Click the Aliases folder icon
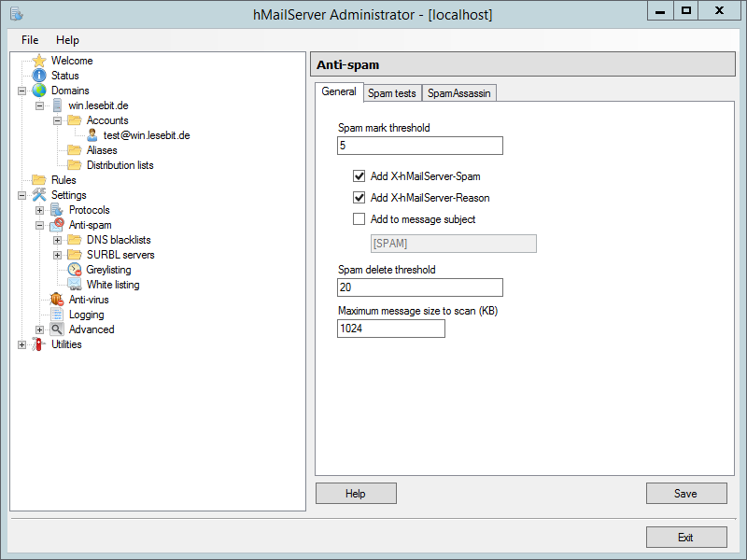 75,150
